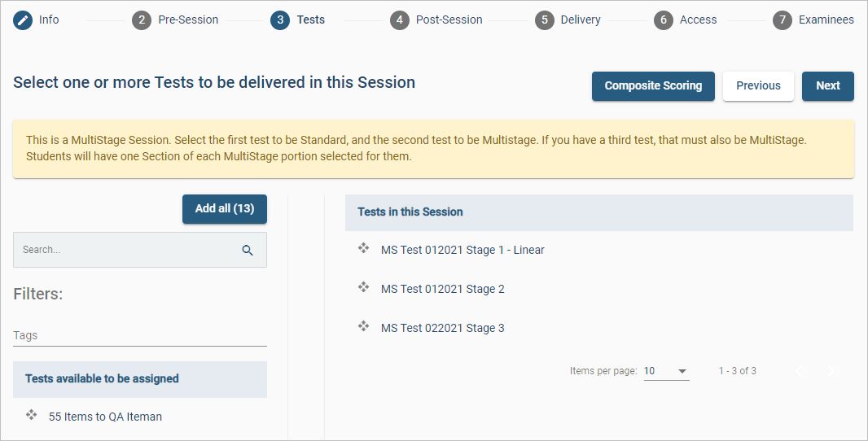Screen dimensions: 868x441
Task: Click drag handle beside MS Test 022021 Stage 3
Action: 364,327
